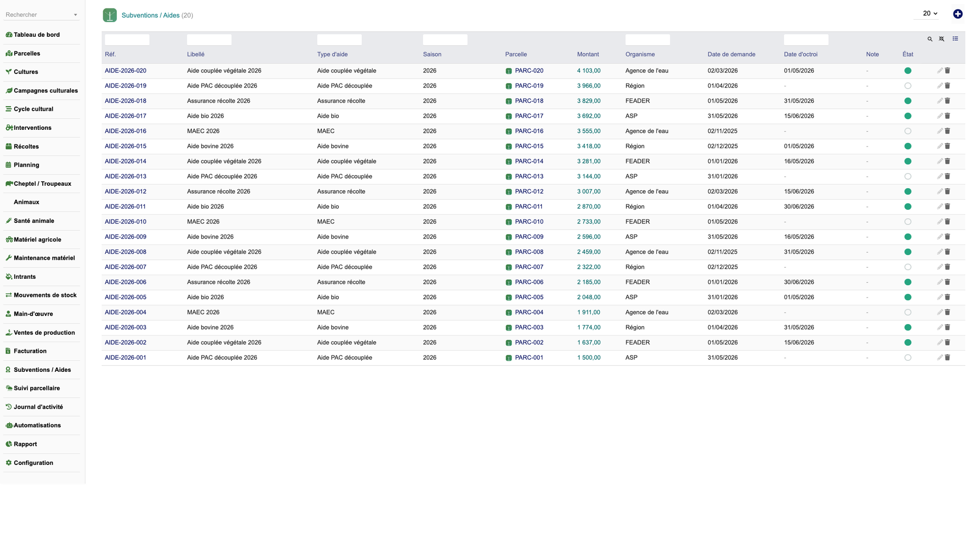The width and height of the screenshot is (980, 551).
Task: Click edit pencil for AIDE-2026-019
Action: click(939, 86)
